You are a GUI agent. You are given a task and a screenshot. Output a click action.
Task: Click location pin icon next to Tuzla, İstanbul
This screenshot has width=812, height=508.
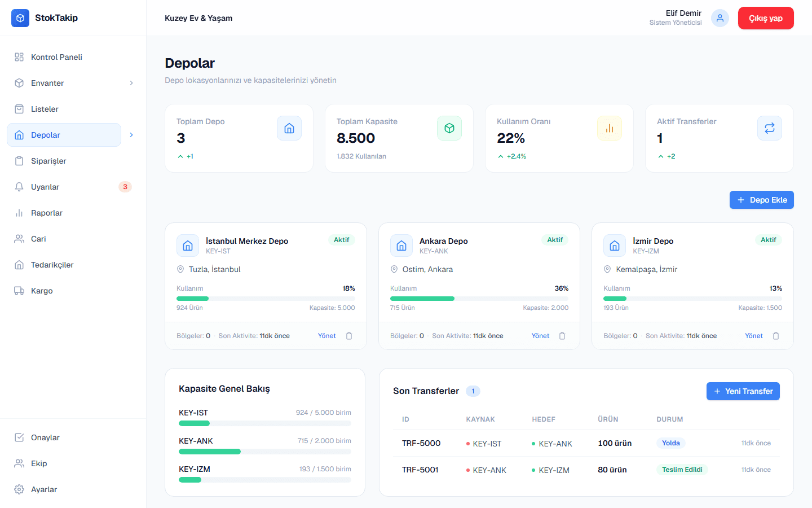[x=180, y=269]
